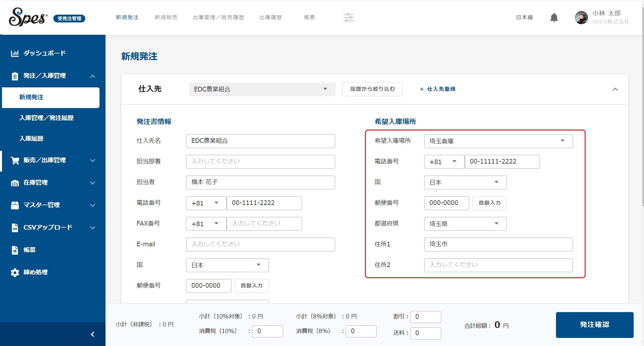Screen dimensions: 644x346
Task: Open the 新規販売 top tab
Action: tap(166, 18)
